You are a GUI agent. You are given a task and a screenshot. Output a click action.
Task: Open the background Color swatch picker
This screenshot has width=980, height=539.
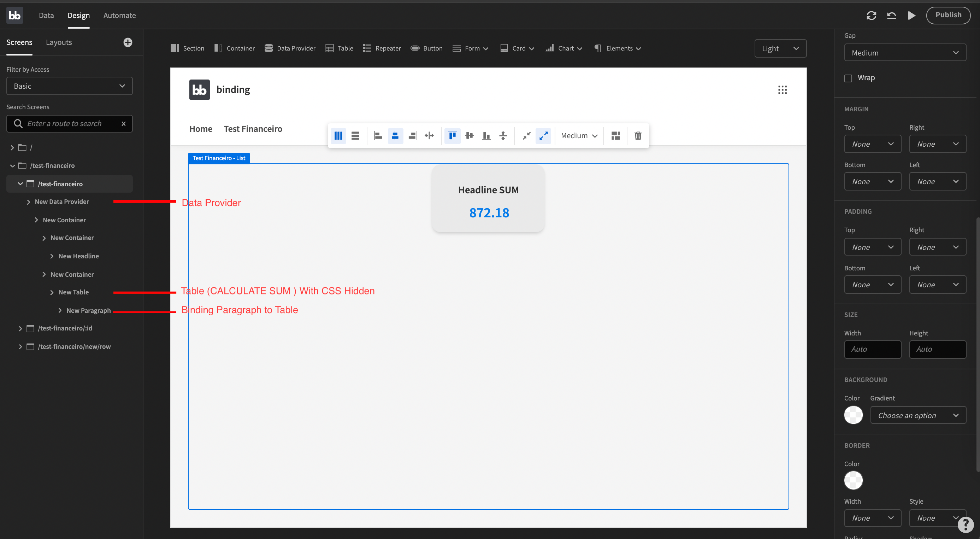[x=853, y=415]
